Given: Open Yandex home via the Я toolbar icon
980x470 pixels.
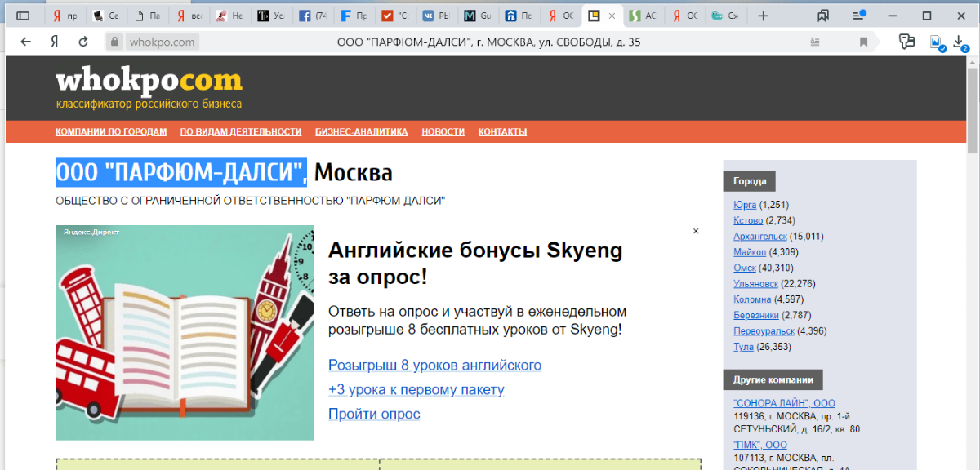Looking at the screenshot, I should point(54,42).
